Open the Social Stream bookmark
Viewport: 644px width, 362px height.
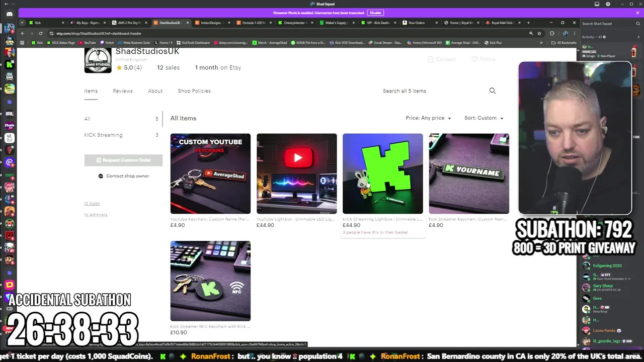tap(385, 43)
